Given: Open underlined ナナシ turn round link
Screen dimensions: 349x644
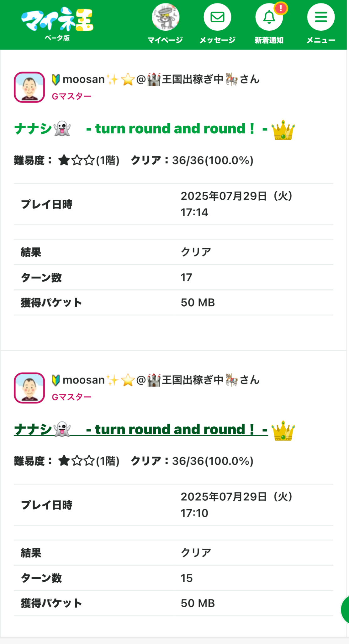Looking at the screenshot, I should [140, 430].
